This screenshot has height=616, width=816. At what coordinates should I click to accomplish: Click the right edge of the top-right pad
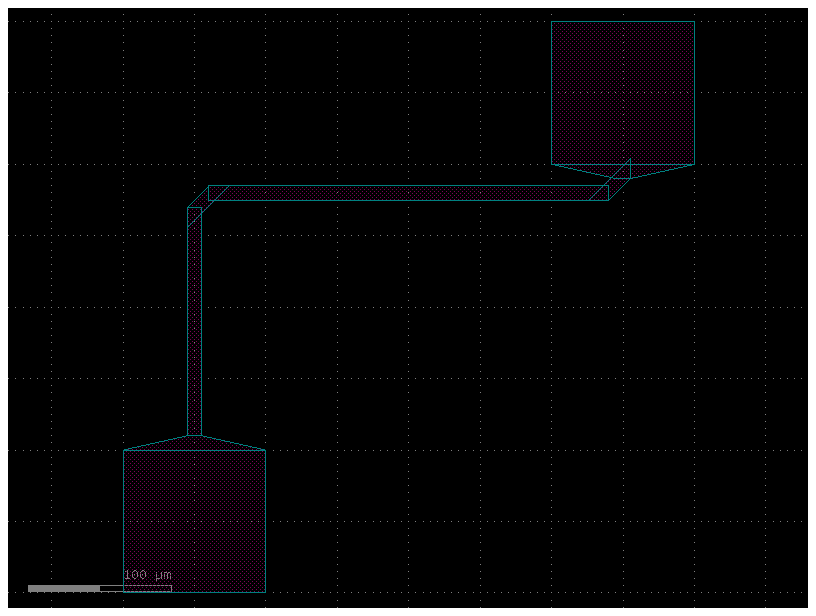(694, 92)
